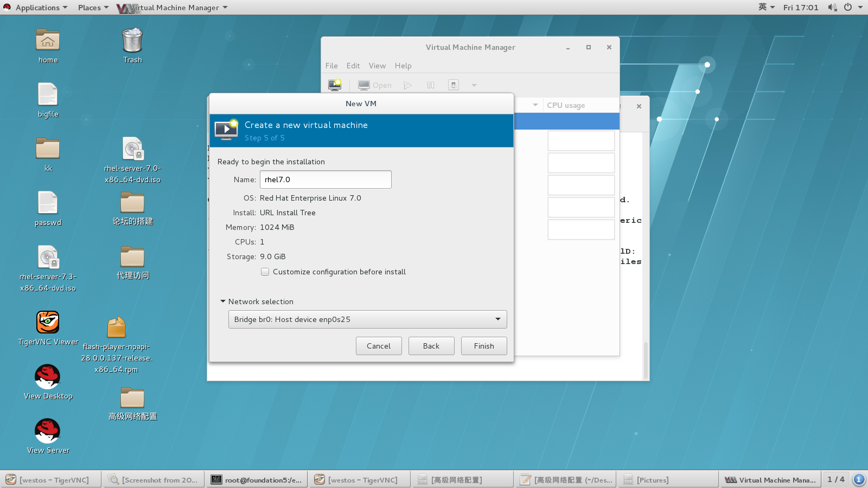Open the shutdown options arrow in toolbar
This screenshot has width=868, height=488.
(x=474, y=85)
